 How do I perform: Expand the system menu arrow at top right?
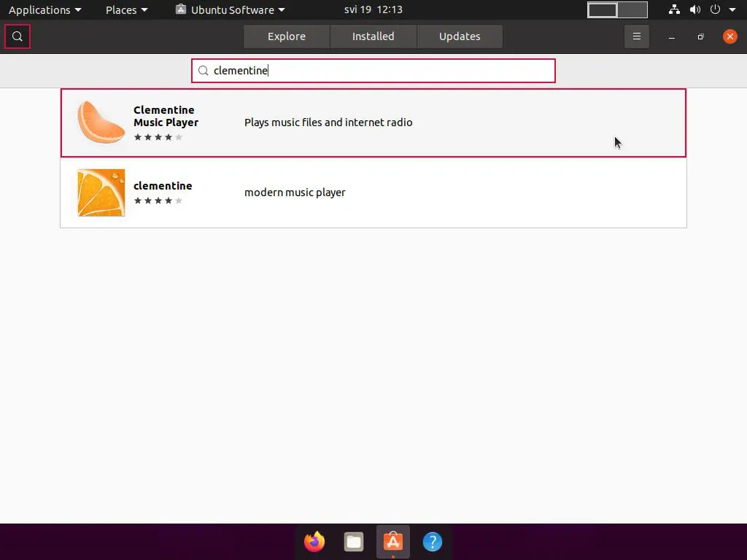tap(732, 9)
